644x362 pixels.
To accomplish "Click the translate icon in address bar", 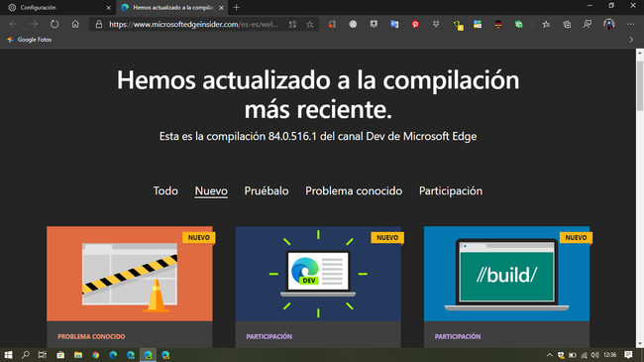I will pos(292,25).
